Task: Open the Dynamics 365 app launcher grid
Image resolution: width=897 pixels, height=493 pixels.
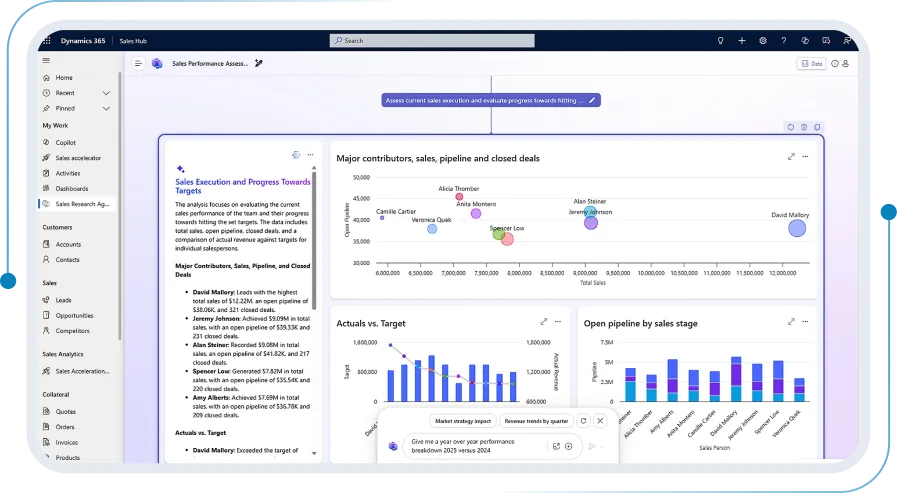Action: point(47,41)
